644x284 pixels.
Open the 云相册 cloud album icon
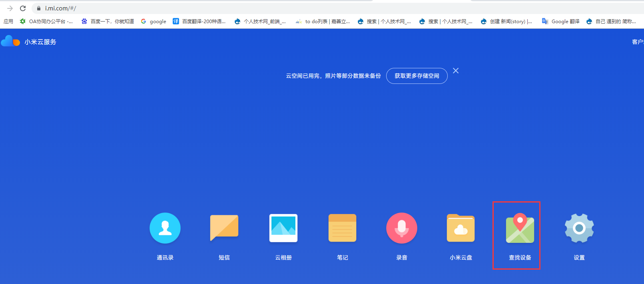coord(283,228)
